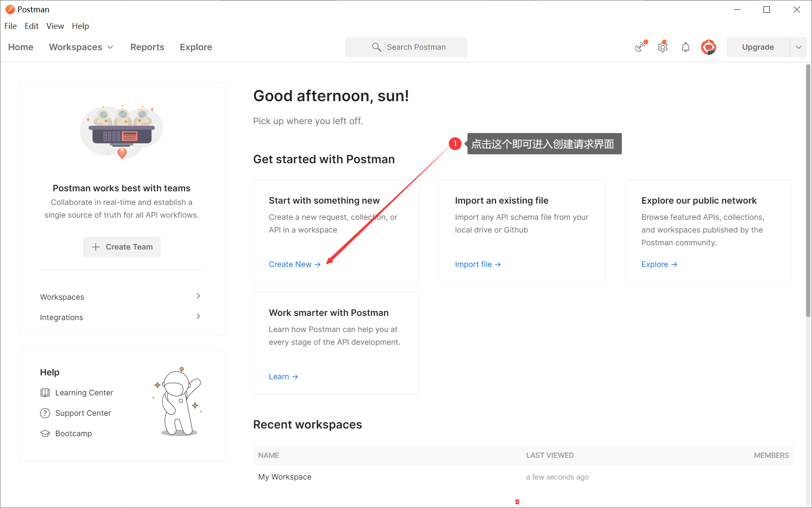The height and width of the screenshot is (508, 812).
Task: Click the arrow beside Explore link
Action: pyautogui.click(x=674, y=264)
